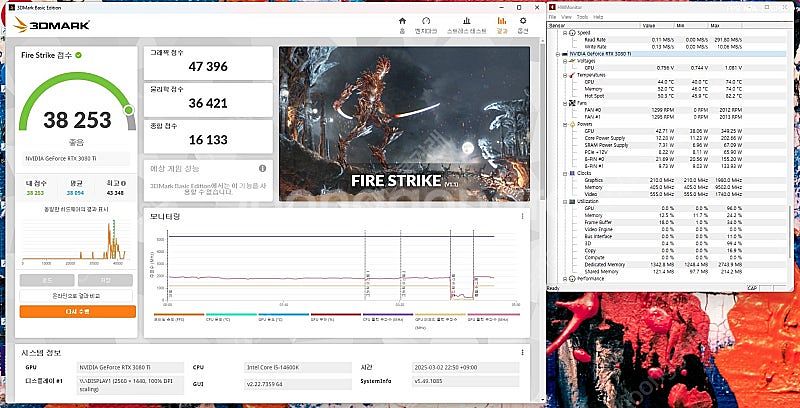Open the Tools menu in HWMonitor

pos(582,17)
